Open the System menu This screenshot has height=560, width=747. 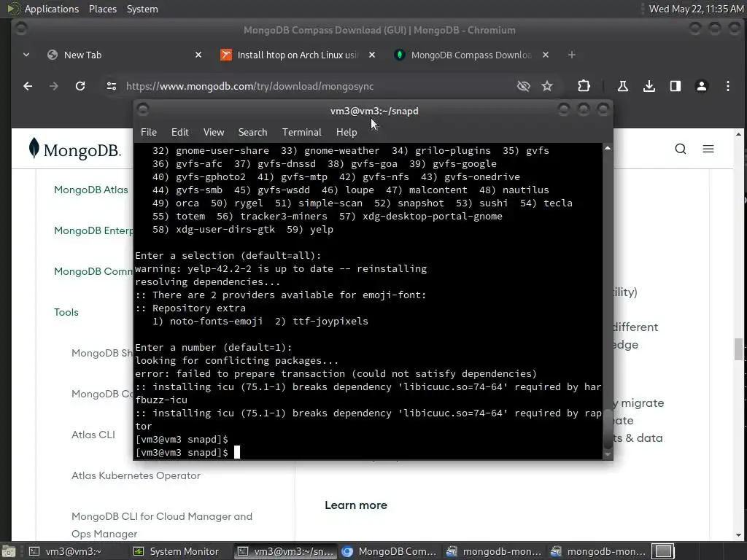(x=142, y=9)
